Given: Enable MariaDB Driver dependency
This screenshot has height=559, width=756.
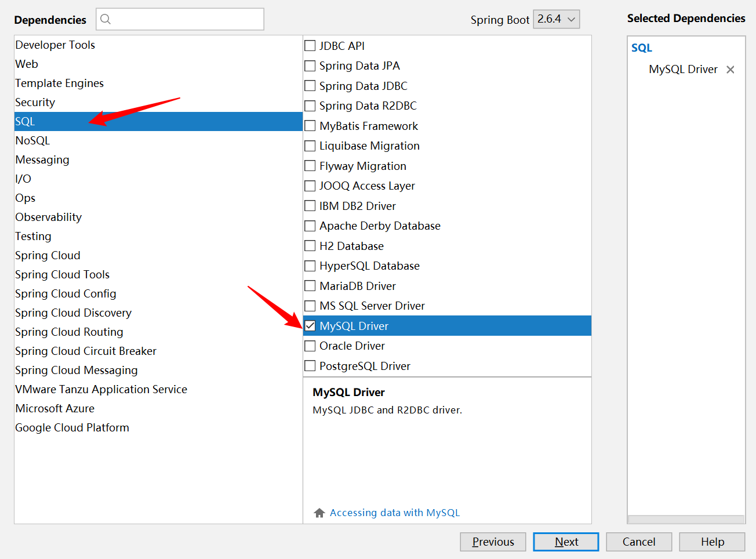Looking at the screenshot, I should click(x=310, y=286).
